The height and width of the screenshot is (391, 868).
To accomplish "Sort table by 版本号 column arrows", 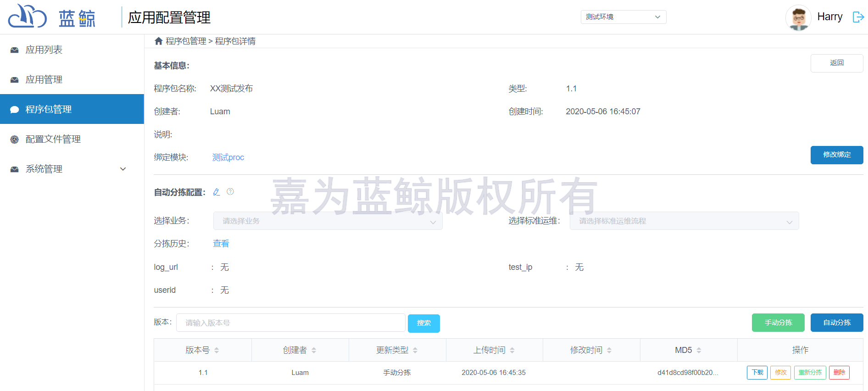I will pos(217,350).
